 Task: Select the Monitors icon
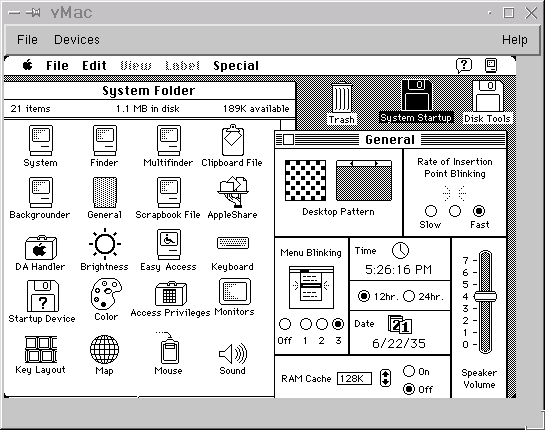pos(234,292)
